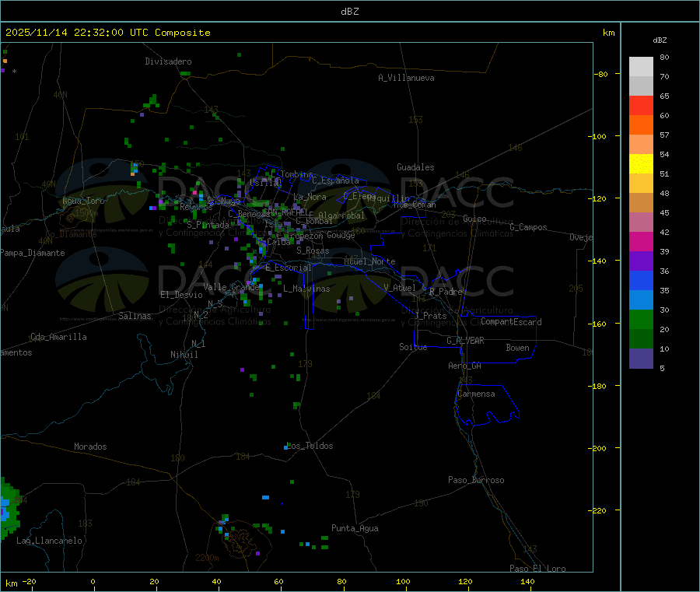The height and width of the screenshot is (592, 700).
Task: Click the Mte_Coman label
Action: pos(415,205)
